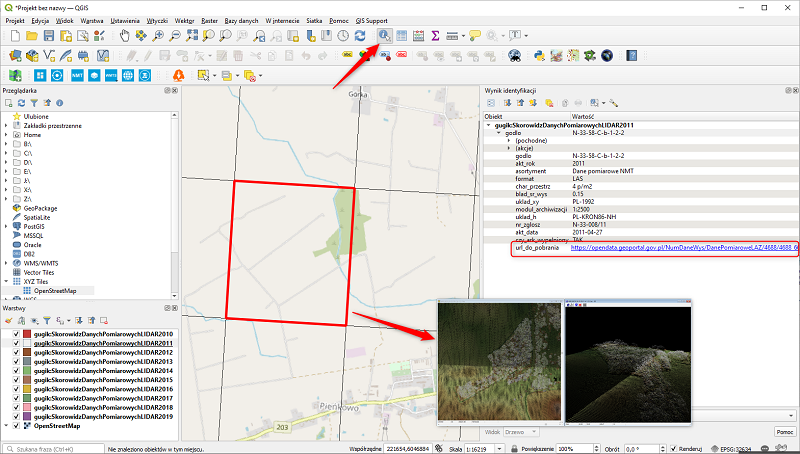Open the url_do_pobrania download link
Viewport: 800px width, 454px height.
coord(684,247)
